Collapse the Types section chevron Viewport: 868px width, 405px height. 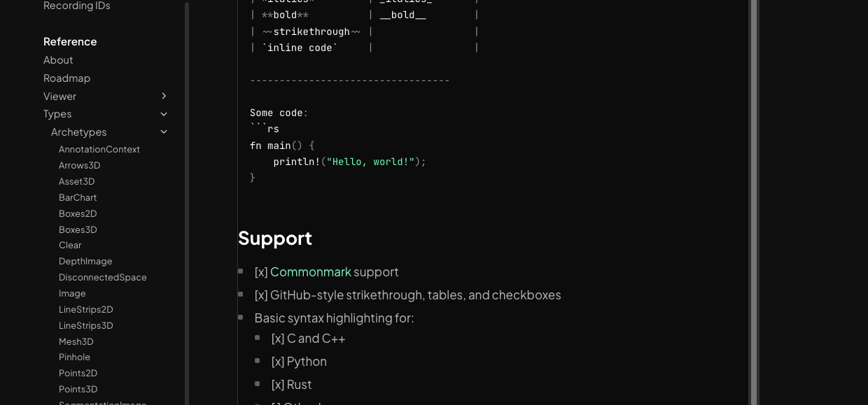(163, 113)
